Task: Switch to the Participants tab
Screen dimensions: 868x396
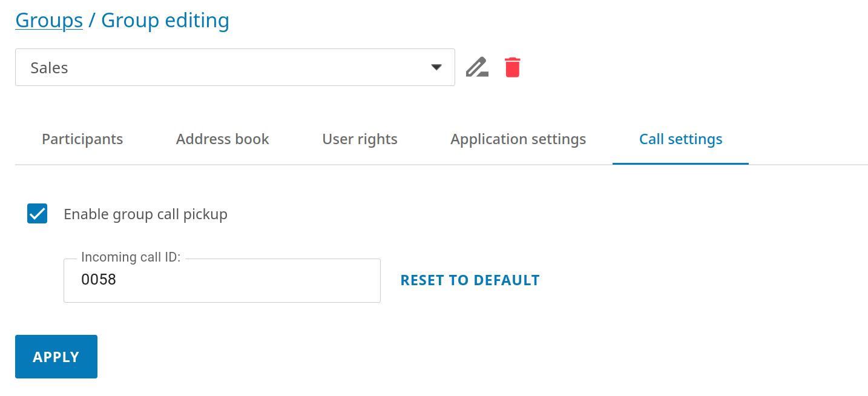Action: point(82,139)
